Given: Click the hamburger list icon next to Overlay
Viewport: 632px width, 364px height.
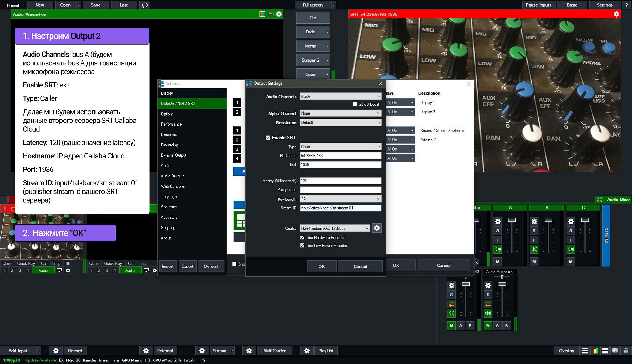Looking at the screenshot, I should (585, 351).
